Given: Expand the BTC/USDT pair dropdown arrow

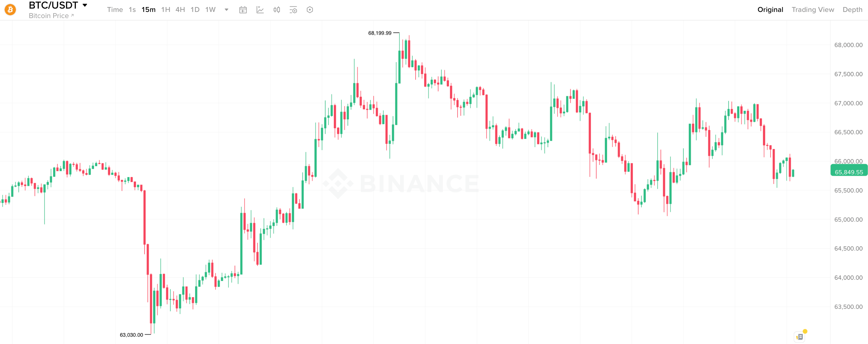Looking at the screenshot, I should [85, 6].
